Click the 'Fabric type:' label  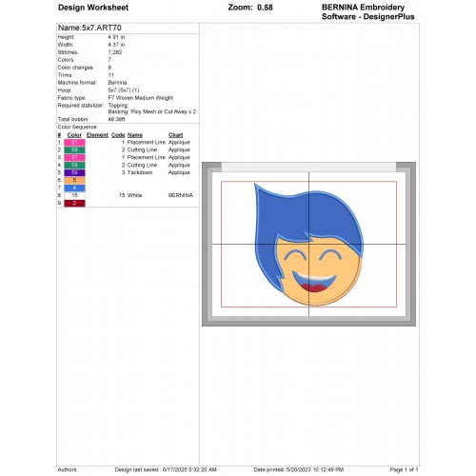tap(71, 98)
